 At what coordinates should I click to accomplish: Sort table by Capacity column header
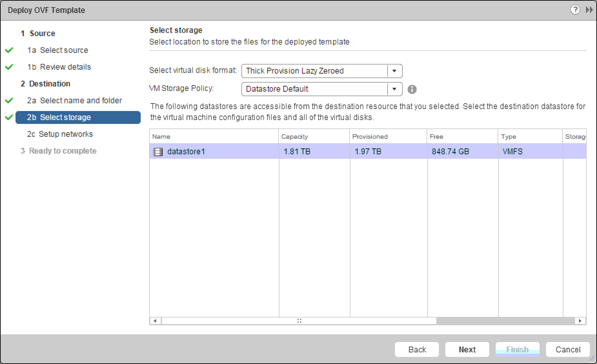coord(294,136)
